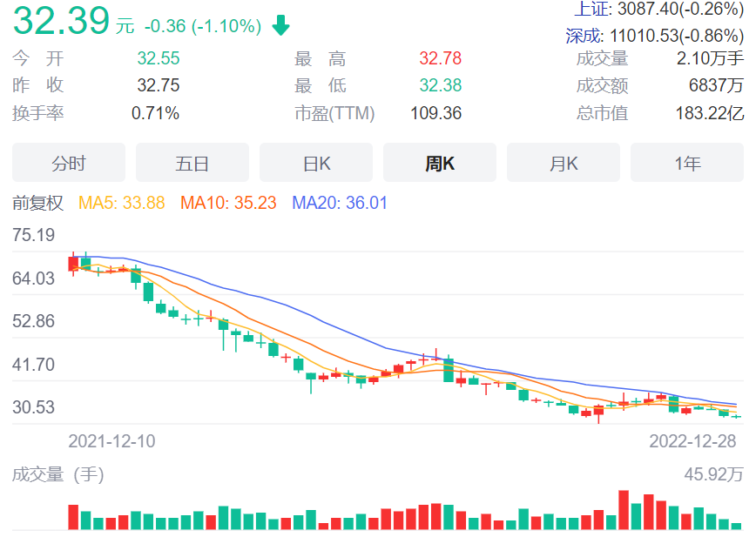Select the orange MA10: 35.23 indicator label
The image size is (756, 537).
(228, 204)
